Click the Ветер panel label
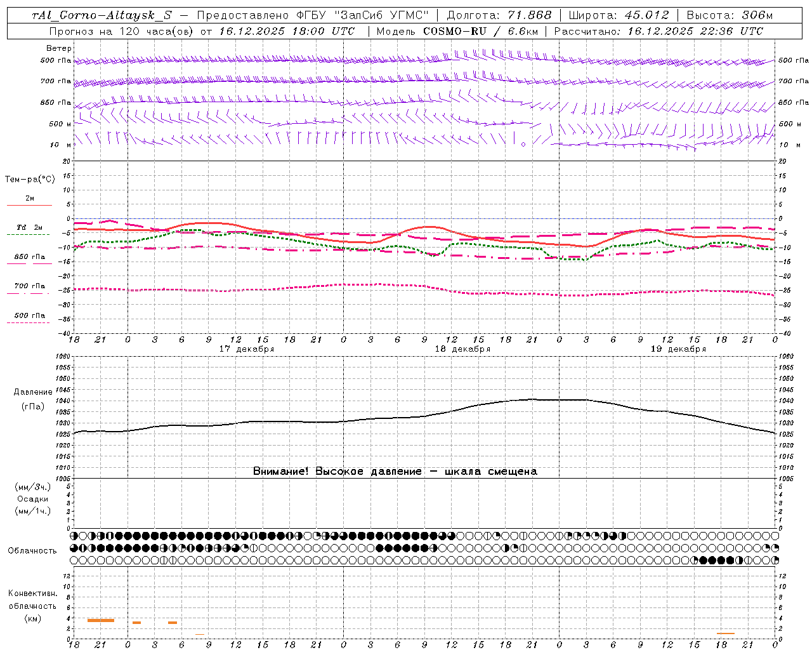 [x=59, y=48]
